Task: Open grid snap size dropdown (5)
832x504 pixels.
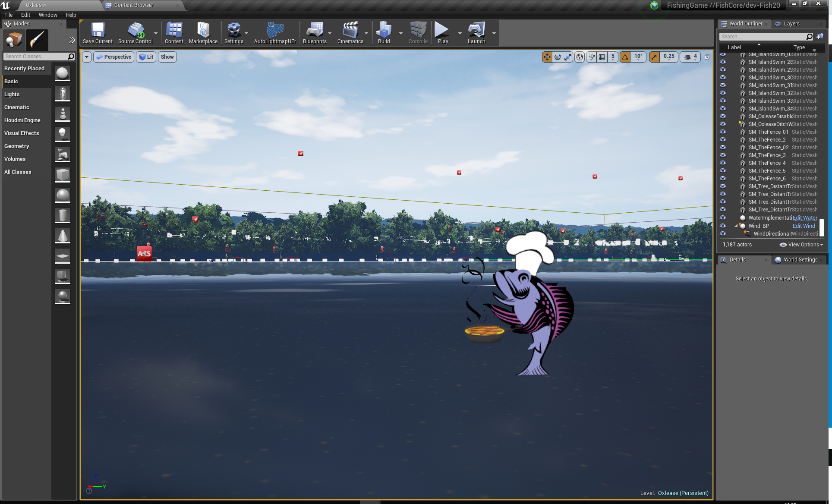Action: [613, 57]
